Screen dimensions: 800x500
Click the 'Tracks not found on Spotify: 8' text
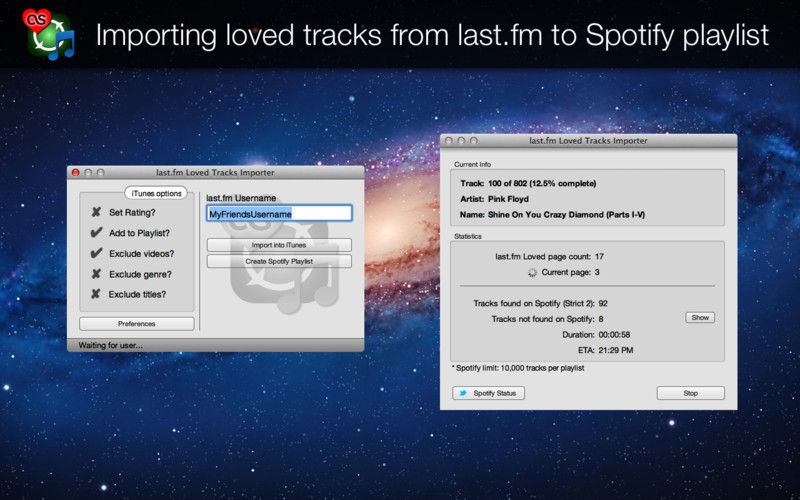click(x=547, y=319)
